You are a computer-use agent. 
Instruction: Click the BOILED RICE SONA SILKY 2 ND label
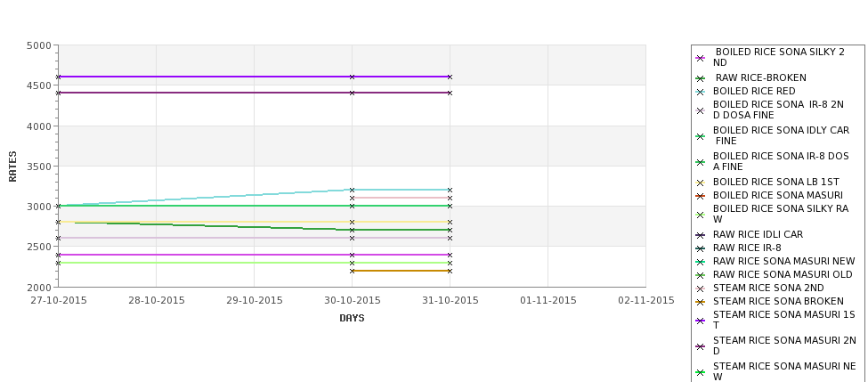coord(779,58)
